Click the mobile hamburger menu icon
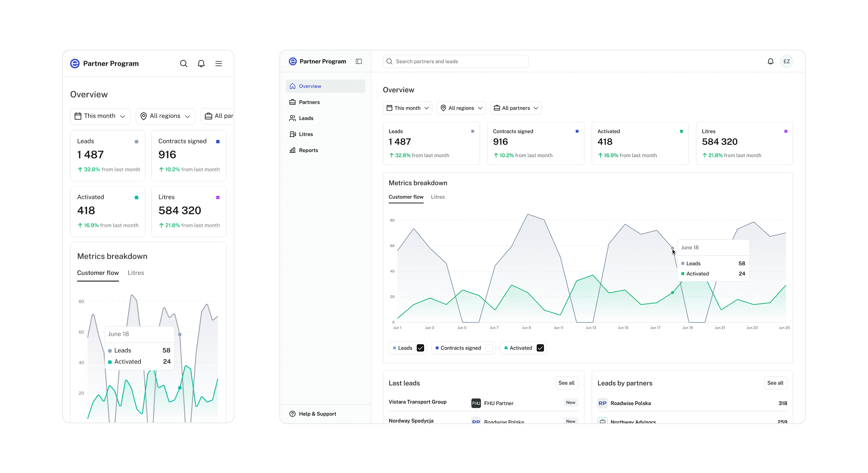This screenshot has height=473, width=868. 219,63
